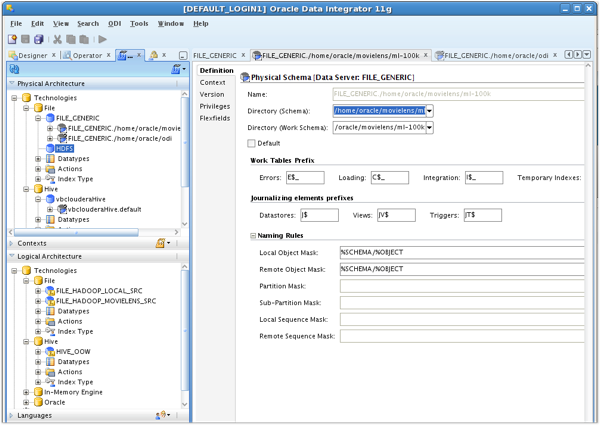Open the Help menu

[x=201, y=24]
